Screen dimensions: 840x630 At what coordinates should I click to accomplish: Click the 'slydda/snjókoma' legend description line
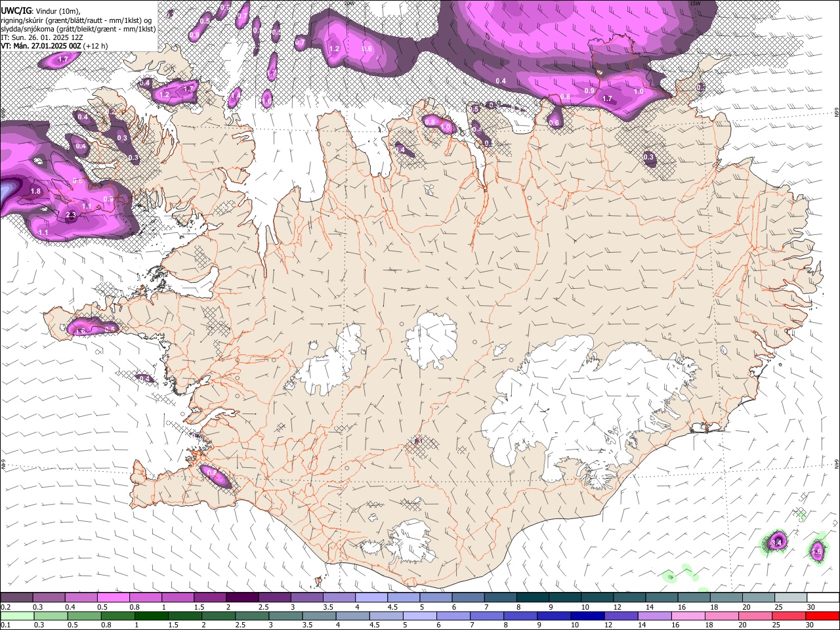click(78, 29)
